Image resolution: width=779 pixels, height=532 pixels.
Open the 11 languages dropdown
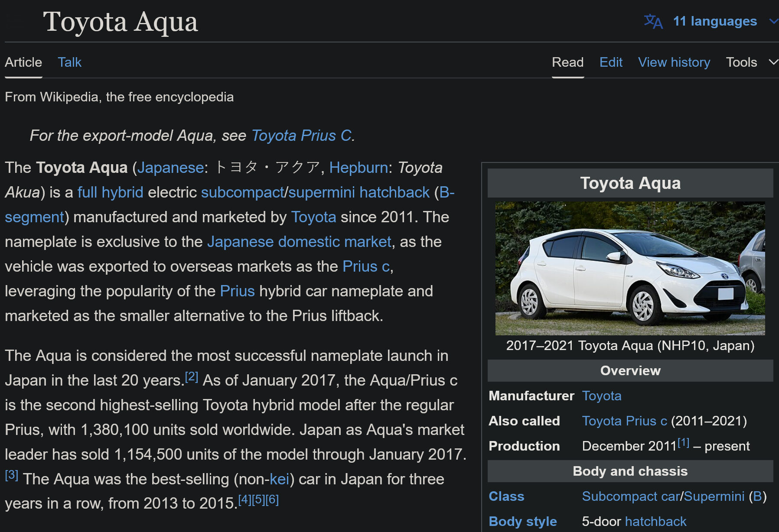click(x=715, y=21)
